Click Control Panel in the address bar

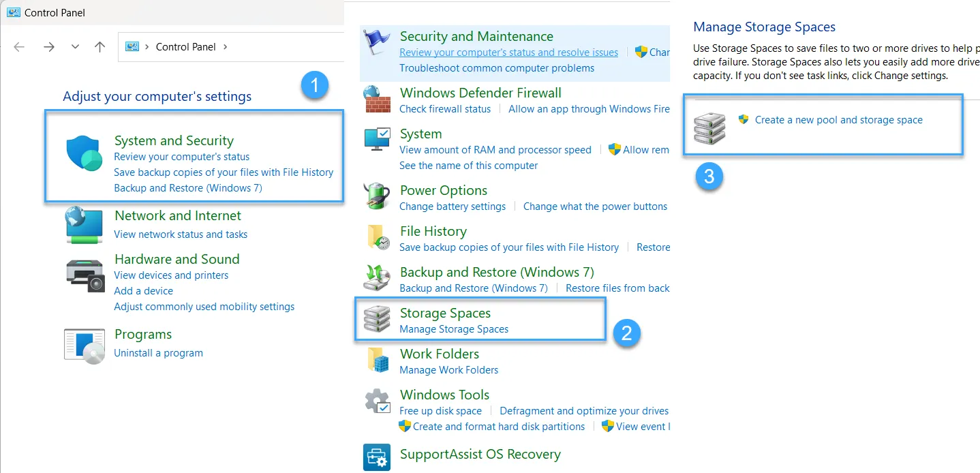click(185, 47)
